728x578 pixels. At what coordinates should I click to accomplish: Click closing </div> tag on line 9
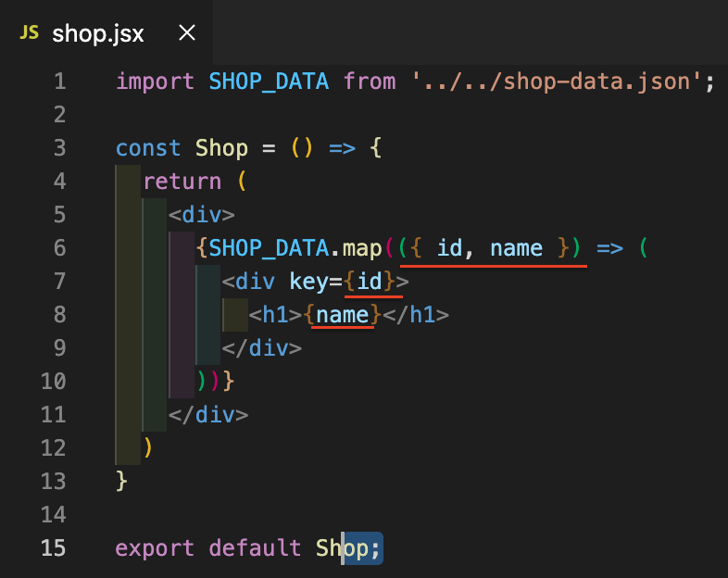pos(262,348)
